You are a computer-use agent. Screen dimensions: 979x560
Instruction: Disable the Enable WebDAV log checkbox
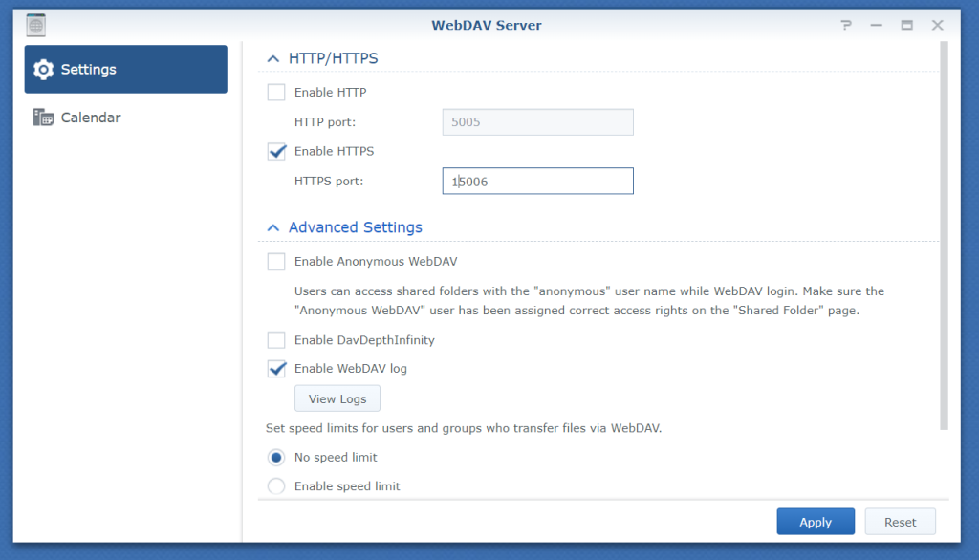point(276,369)
